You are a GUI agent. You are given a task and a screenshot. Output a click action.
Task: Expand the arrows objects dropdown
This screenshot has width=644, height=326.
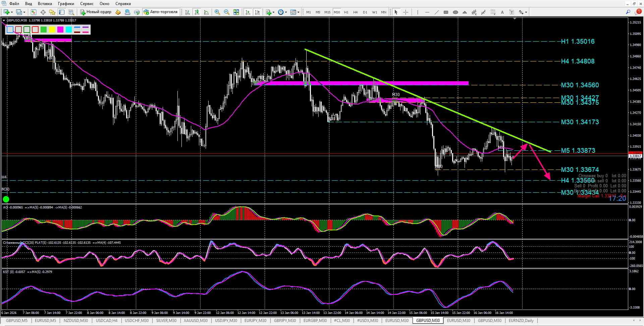tap(526, 12)
